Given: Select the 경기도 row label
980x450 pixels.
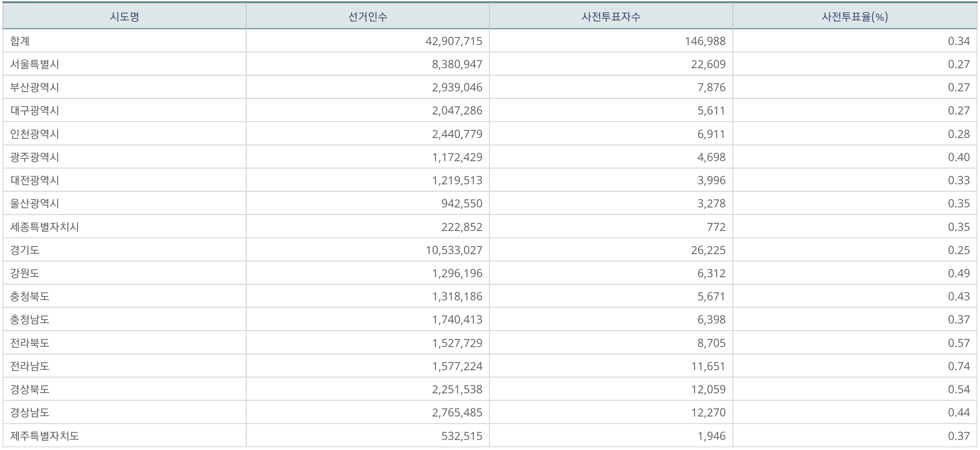Looking at the screenshot, I should click(25, 250).
